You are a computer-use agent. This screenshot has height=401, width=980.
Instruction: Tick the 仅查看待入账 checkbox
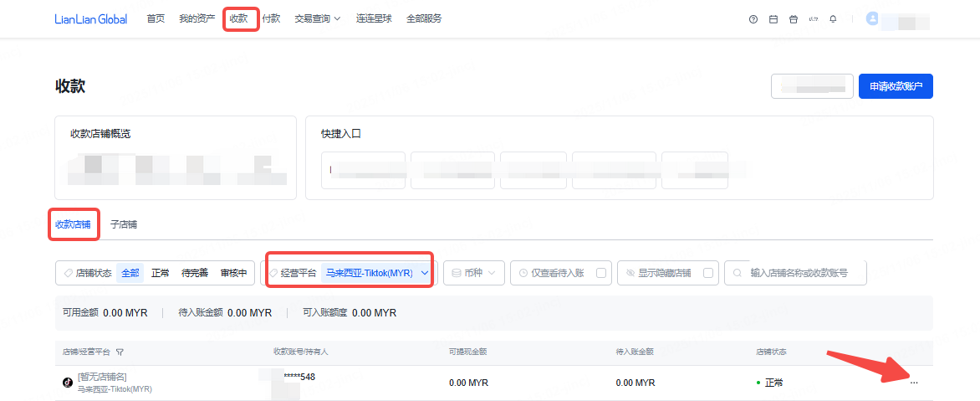[x=601, y=274]
